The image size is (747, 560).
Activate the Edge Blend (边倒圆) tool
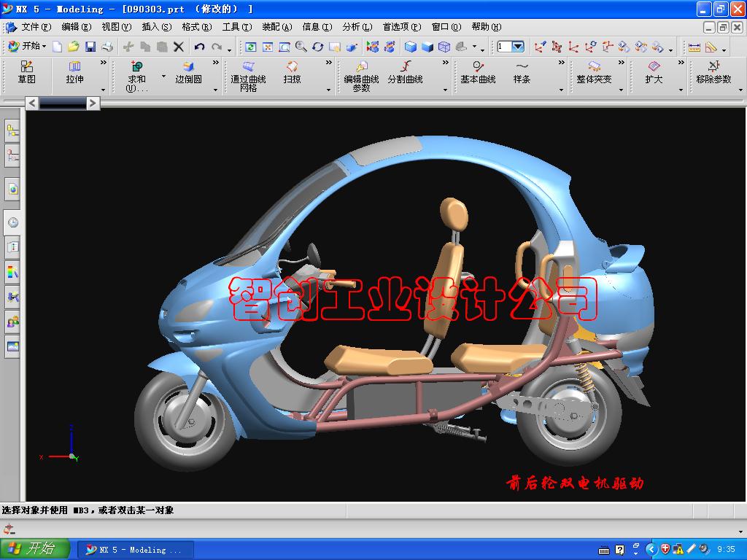(188, 71)
